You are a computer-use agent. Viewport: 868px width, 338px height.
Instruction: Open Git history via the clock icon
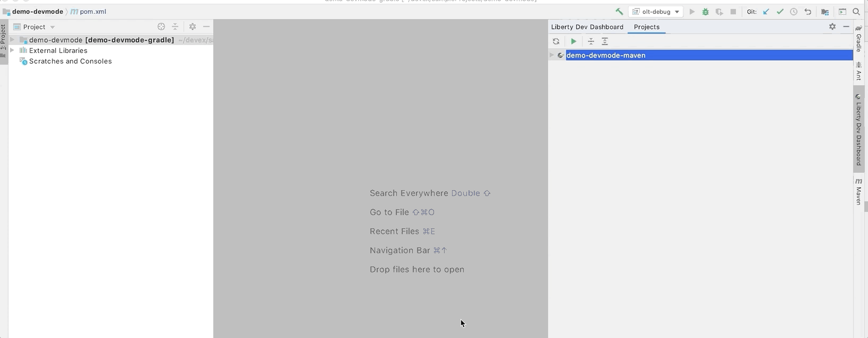tap(793, 12)
